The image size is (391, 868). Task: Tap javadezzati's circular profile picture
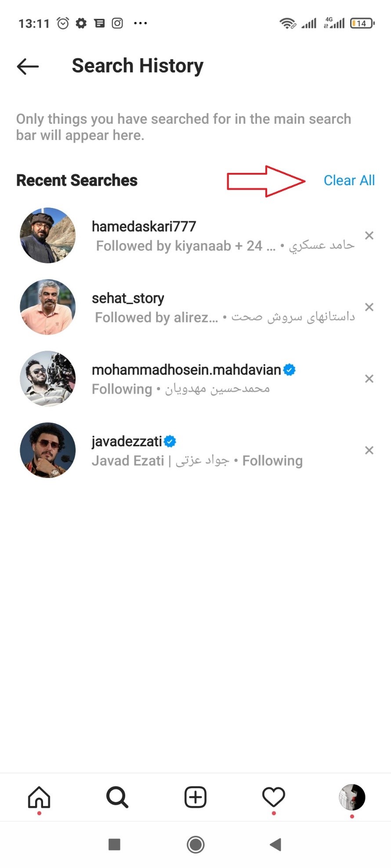[47, 450]
